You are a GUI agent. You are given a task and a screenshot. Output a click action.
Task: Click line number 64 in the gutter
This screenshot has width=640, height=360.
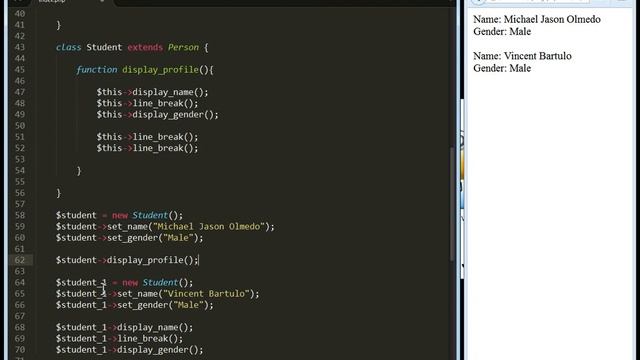(20, 282)
